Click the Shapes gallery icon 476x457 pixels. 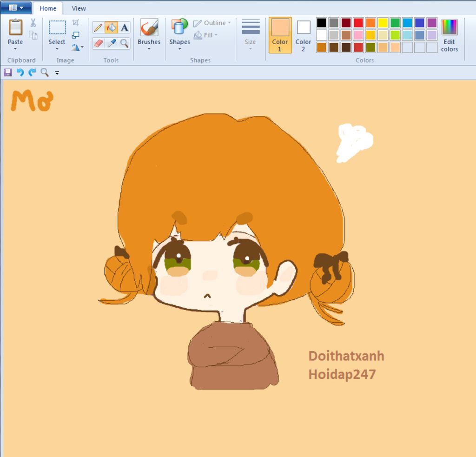click(x=179, y=27)
